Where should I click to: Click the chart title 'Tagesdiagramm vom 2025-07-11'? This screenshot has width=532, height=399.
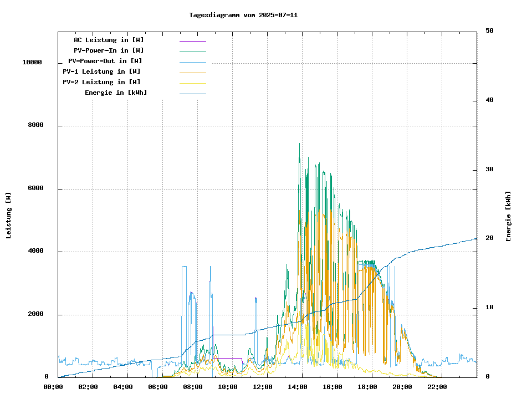[x=243, y=15]
